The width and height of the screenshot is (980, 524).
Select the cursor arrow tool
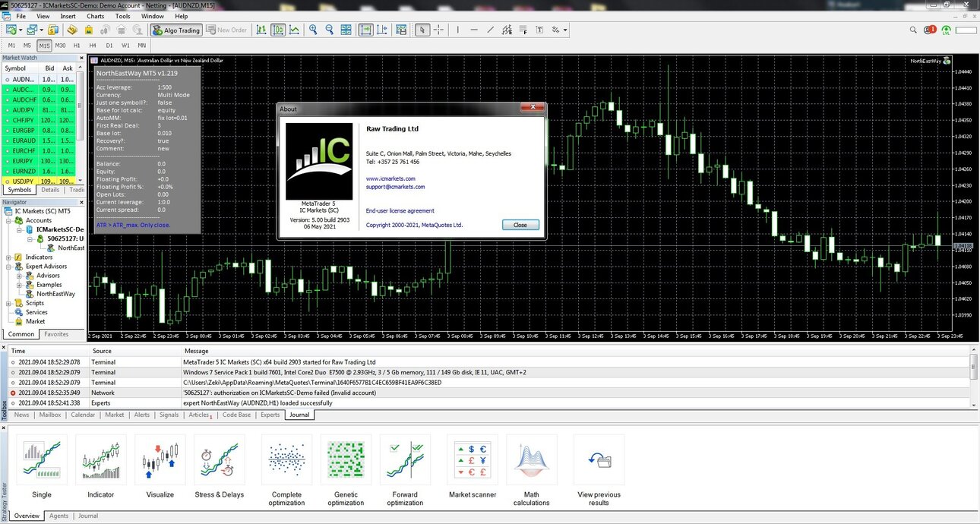click(422, 30)
